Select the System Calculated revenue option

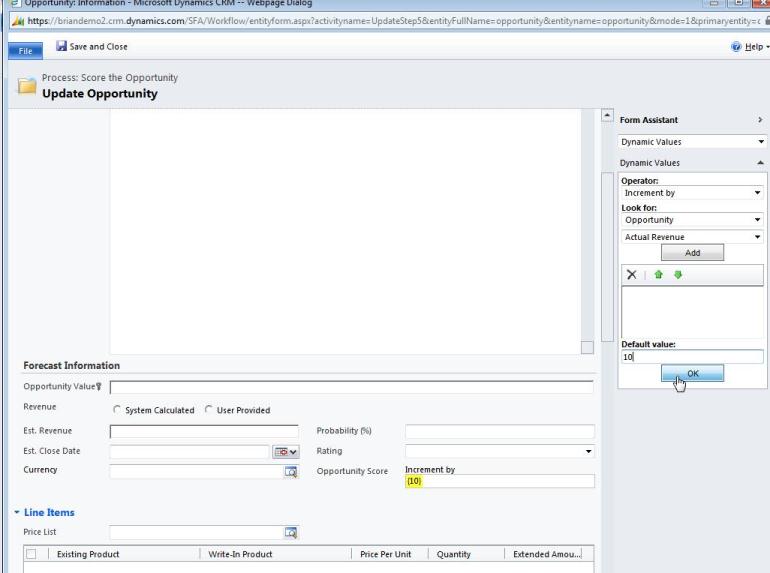click(x=117, y=409)
